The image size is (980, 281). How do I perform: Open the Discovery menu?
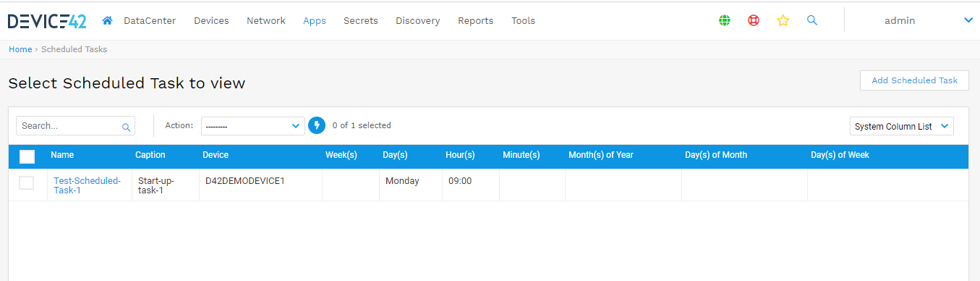click(417, 21)
